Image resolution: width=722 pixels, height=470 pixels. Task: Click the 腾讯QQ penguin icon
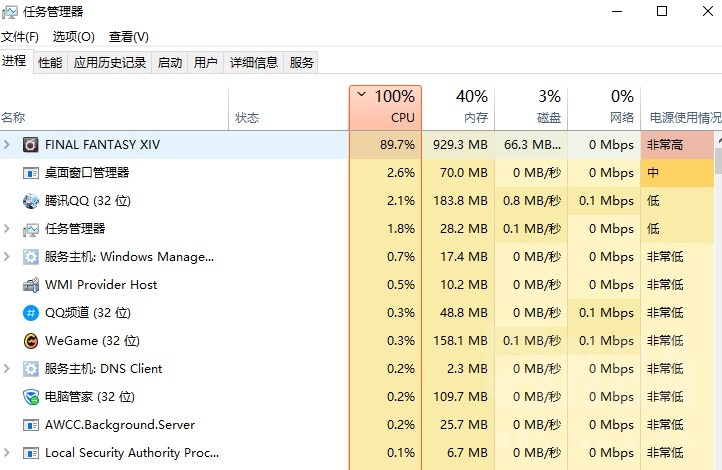31,201
